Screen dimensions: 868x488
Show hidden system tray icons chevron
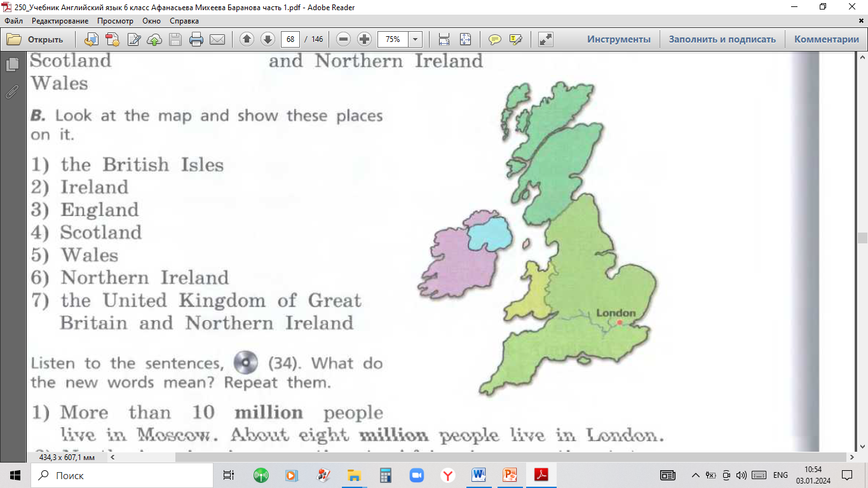point(696,475)
